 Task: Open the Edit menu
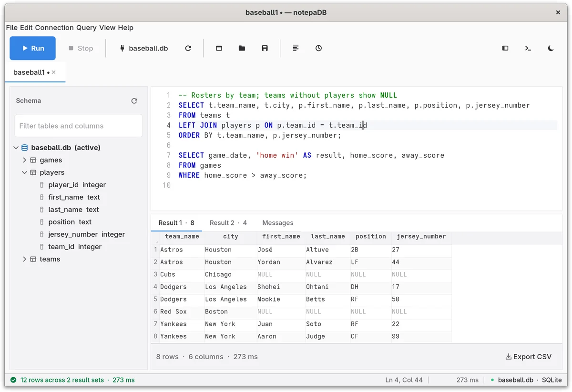coord(26,28)
